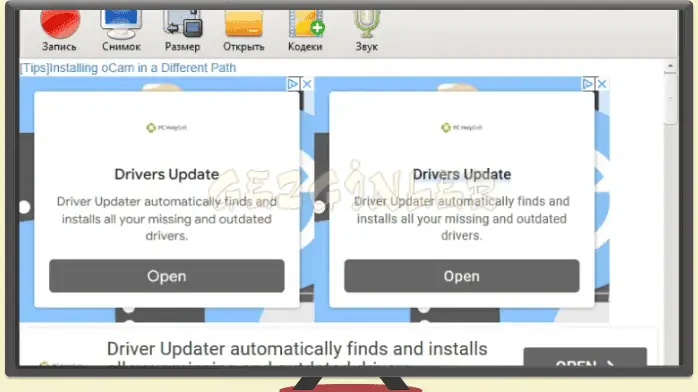Close the right Drivers Update ad
This screenshot has width=698, height=392.
tap(602, 84)
